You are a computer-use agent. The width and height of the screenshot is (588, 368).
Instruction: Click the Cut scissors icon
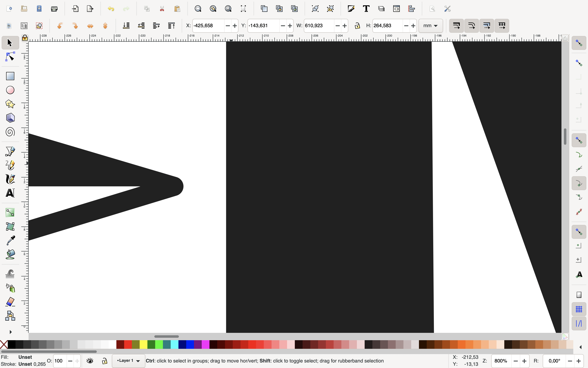pyautogui.click(x=162, y=9)
